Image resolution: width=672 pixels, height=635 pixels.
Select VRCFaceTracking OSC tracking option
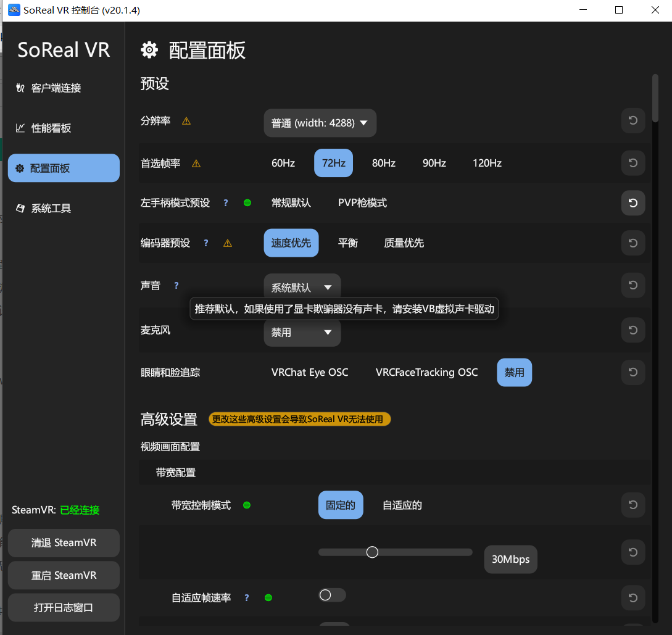coord(426,372)
